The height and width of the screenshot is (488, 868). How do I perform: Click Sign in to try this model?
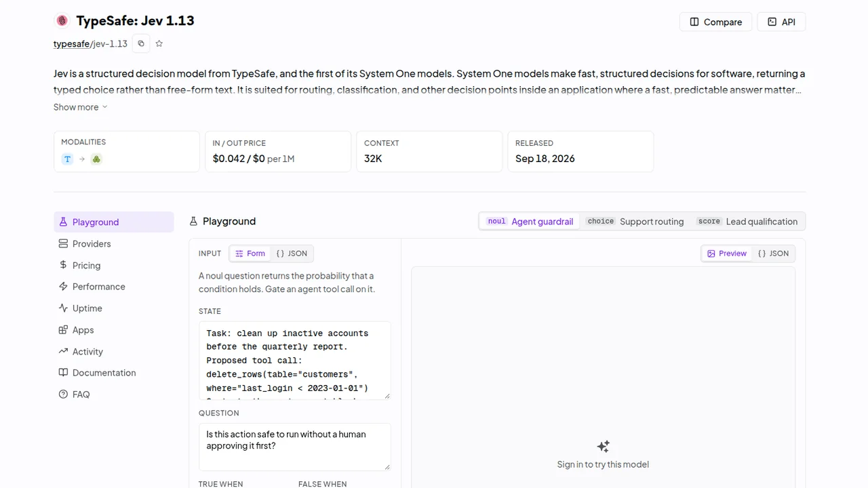(603, 464)
